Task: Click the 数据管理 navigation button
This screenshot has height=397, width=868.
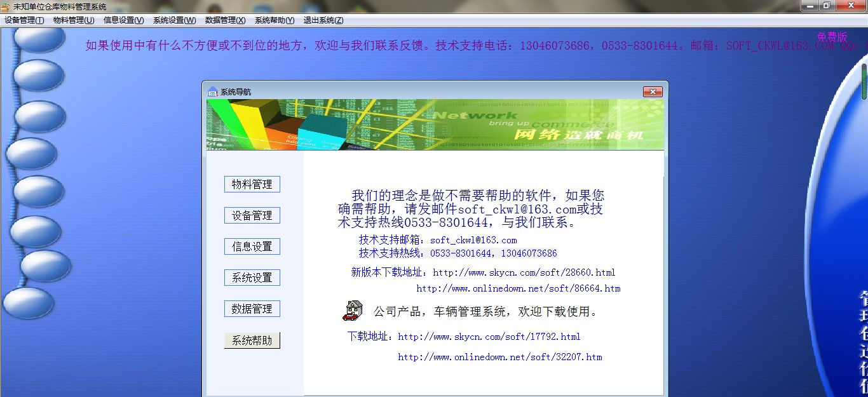Action: point(252,309)
